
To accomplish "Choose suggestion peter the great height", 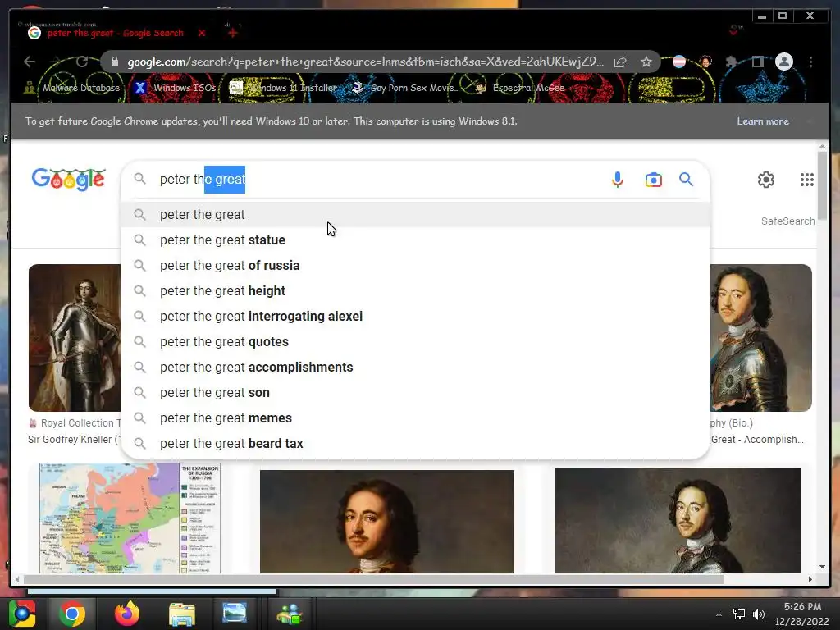I will pos(416,291).
